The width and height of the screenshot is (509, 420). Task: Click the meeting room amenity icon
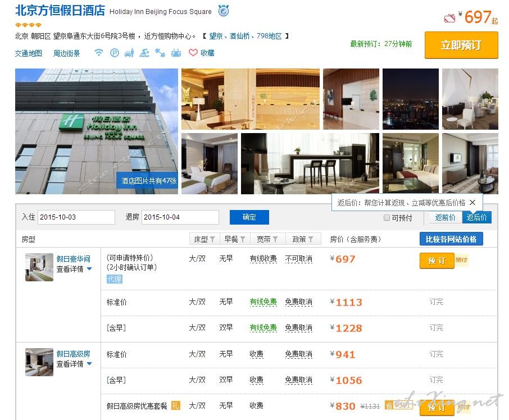176,53
